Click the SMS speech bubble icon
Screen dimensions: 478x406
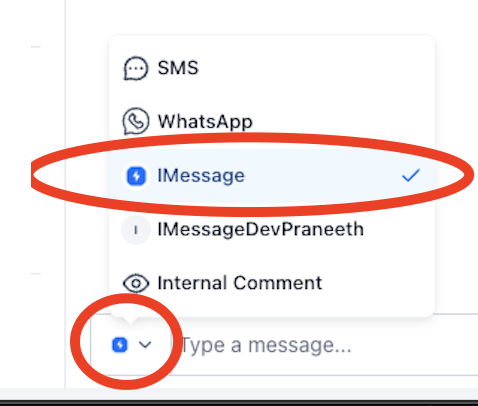tap(136, 68)
